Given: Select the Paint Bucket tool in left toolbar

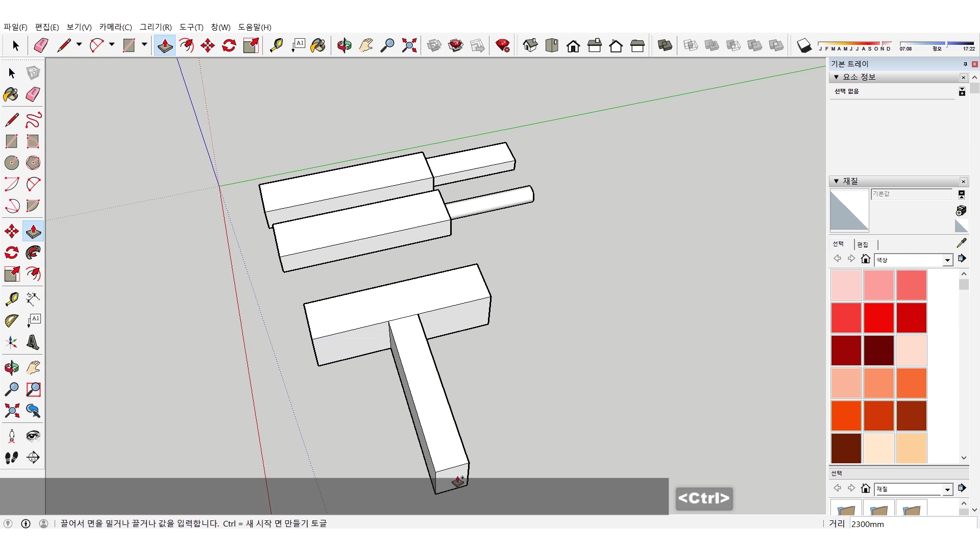Looking at the screenshot, I should 11,94.
